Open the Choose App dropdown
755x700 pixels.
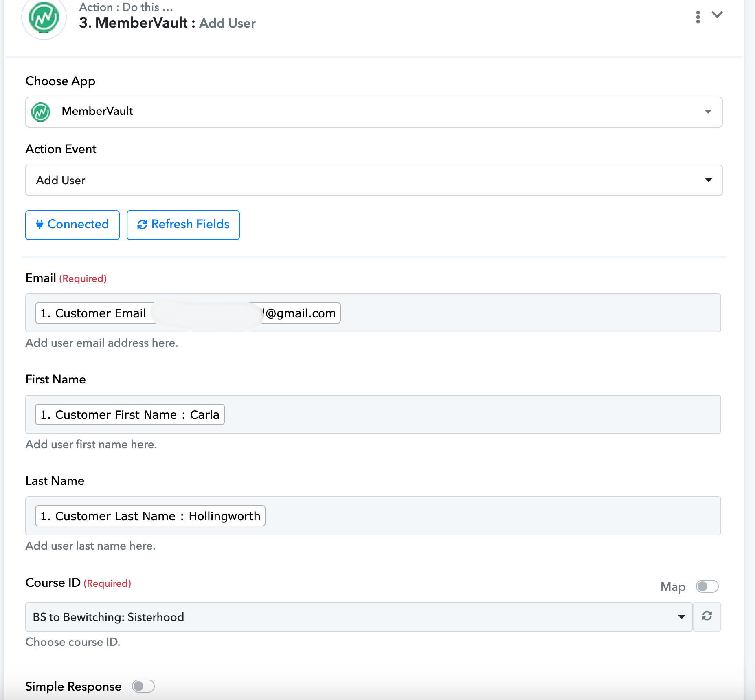pyautogui.click(x=708, y=112)
